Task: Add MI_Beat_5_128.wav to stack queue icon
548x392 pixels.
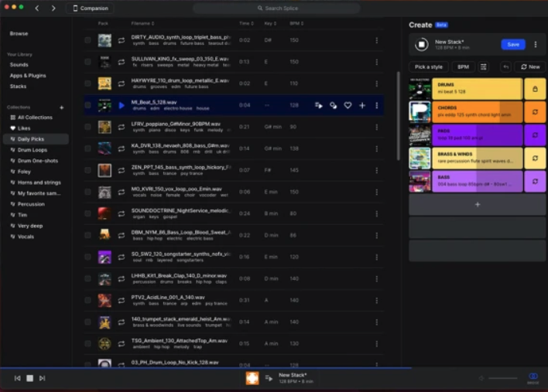Action: pyautogui.click(x=318, y=105)
